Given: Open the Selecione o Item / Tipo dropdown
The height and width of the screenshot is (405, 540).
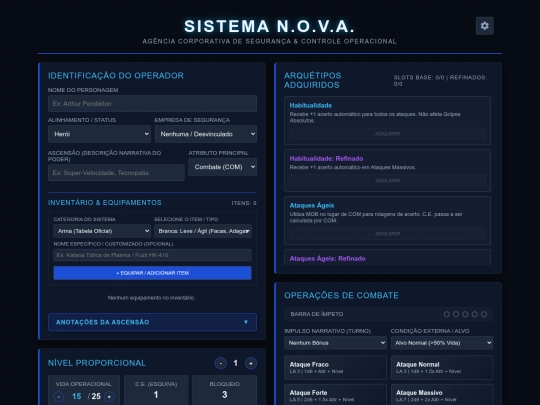Looking at the screenshot, I should 203,231.
